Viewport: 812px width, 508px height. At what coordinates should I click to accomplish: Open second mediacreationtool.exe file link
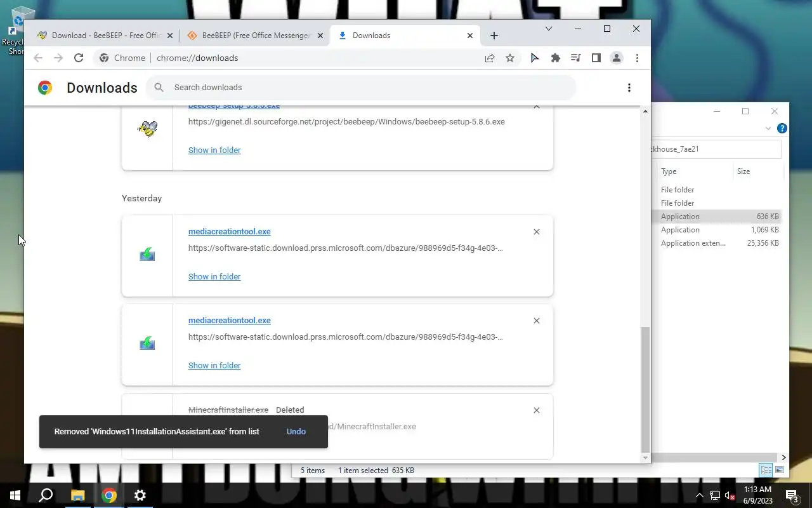click(x=230, y=321)
